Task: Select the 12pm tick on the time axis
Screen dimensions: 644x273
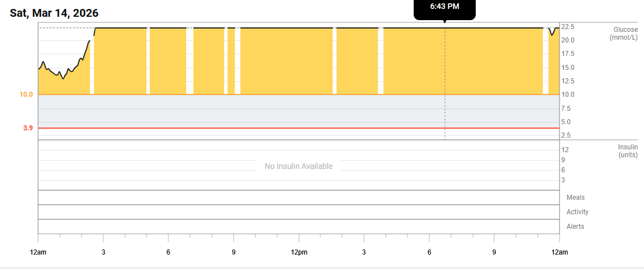Action: [x=299, y=252]
